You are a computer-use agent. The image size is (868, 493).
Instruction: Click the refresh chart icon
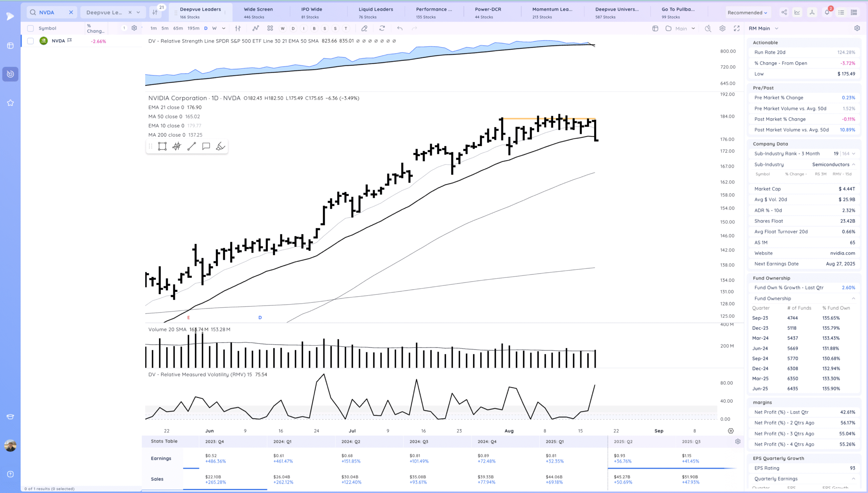[382, 28]
